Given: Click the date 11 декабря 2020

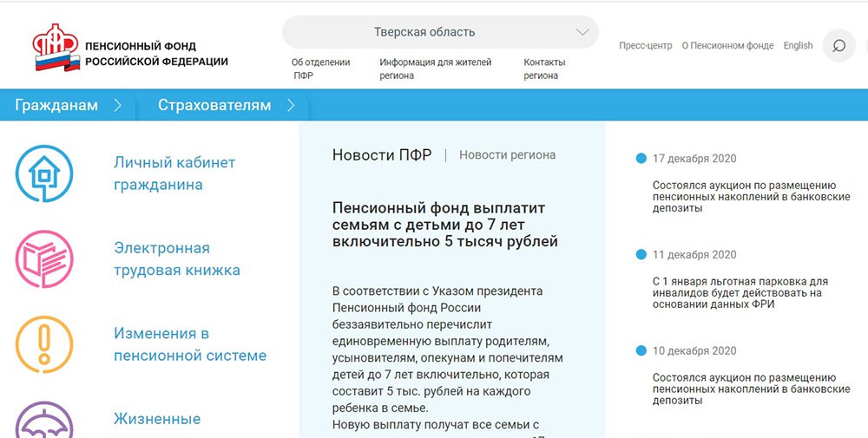Looking at the screenshot, I should [694, 254].
